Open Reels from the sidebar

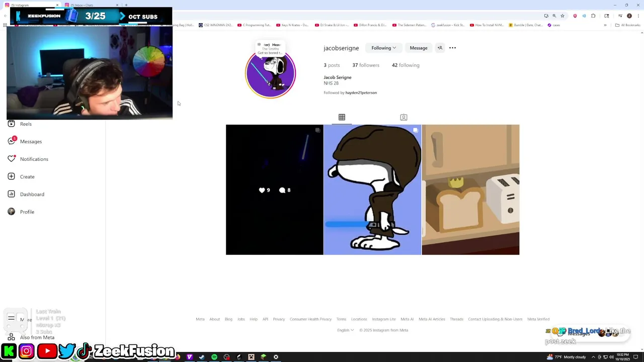tap(20, 124)
